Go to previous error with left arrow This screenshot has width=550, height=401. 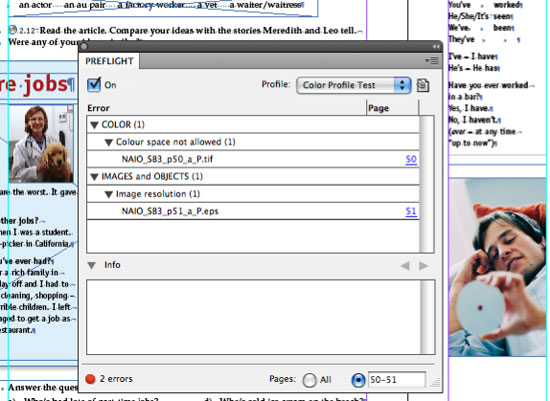click(x=405, y=266)
